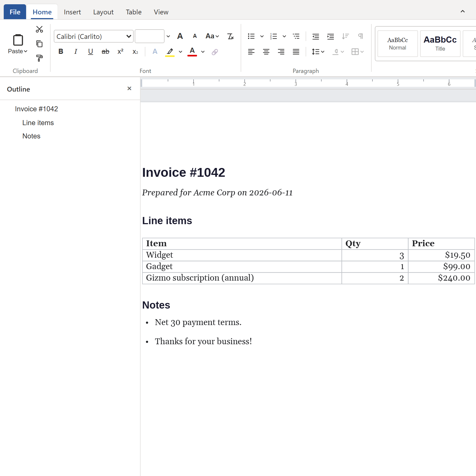This screenshot has width=476, height=476.
Task: Toggle Italic formatting
Action: pos(76,51)
